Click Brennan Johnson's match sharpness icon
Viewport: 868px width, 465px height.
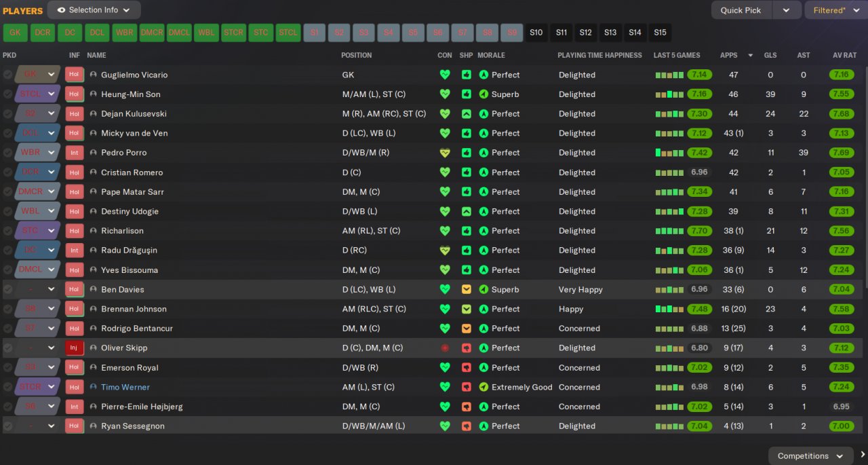[x=466, y=309]
